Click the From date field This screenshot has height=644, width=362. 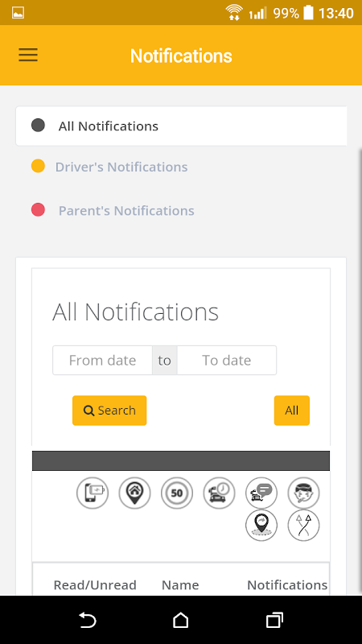[x=102, y=360]
